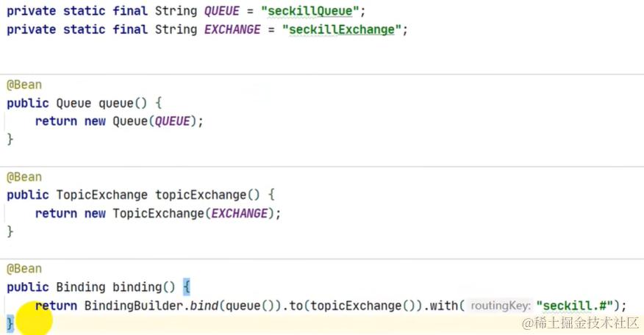Click the @Bean annotation above topicExchange()
644x335 pixels.
pyautogui.click(x=24, y=177)
